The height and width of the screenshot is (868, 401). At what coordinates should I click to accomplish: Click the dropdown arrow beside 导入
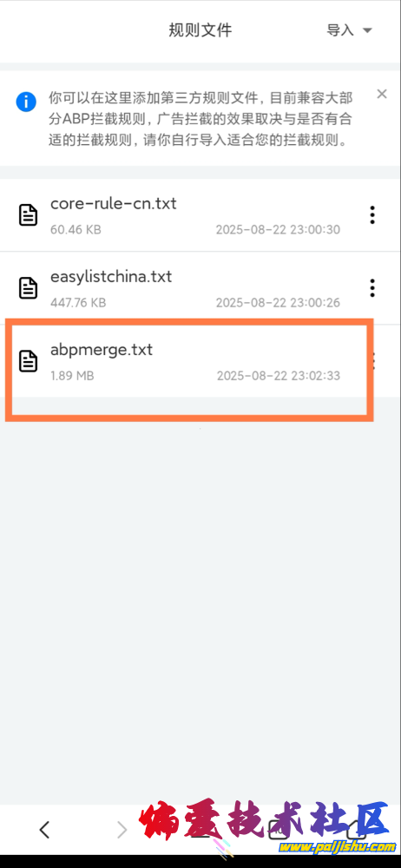point(367,30)
